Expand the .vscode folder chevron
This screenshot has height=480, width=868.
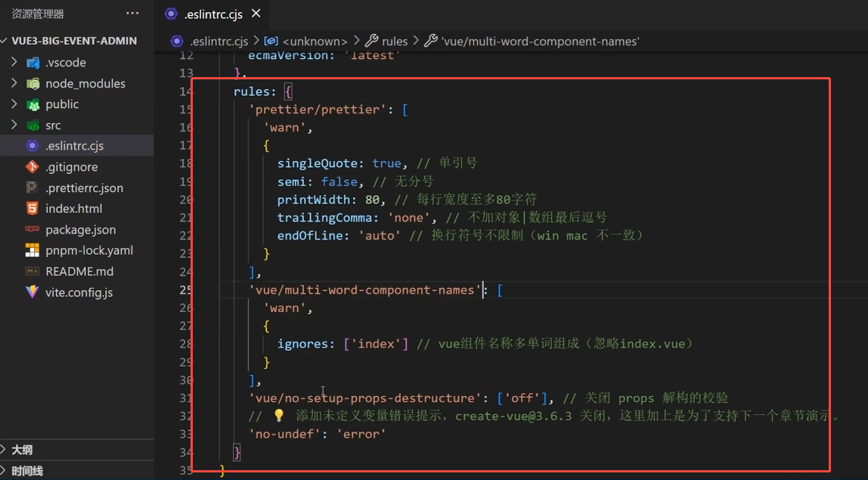point(14,62)
